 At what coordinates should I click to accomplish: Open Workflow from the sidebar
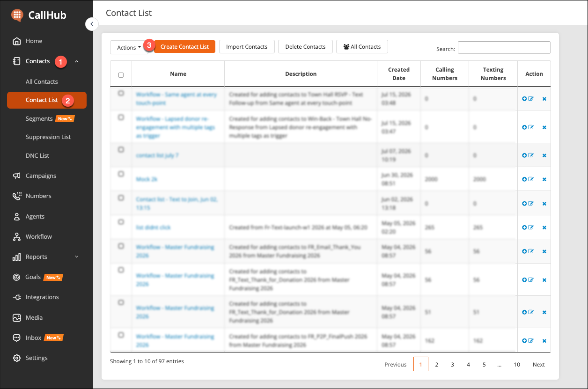38,236
